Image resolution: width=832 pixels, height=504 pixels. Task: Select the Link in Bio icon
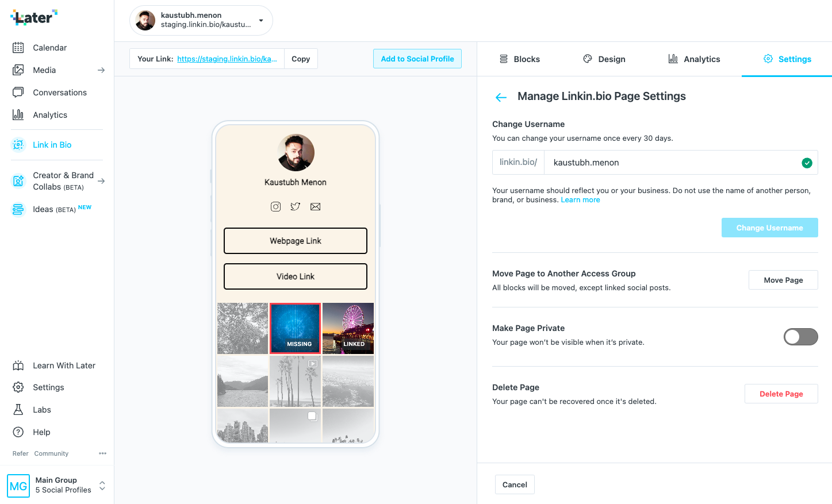(x=18, y=145)
